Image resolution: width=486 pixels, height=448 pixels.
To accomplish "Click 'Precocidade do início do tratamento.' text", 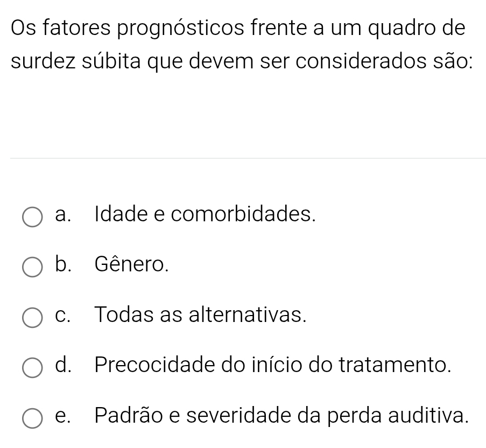I will [x=272, y=364].
